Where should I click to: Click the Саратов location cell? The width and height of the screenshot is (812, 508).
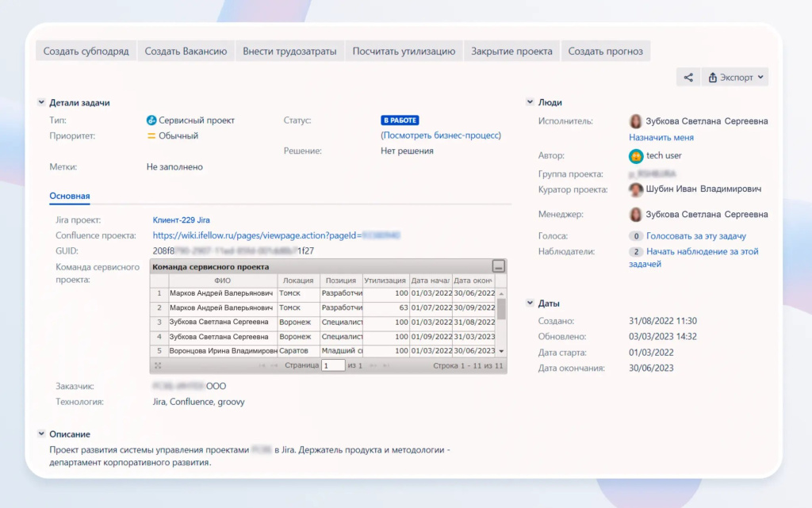click(299, 351)
